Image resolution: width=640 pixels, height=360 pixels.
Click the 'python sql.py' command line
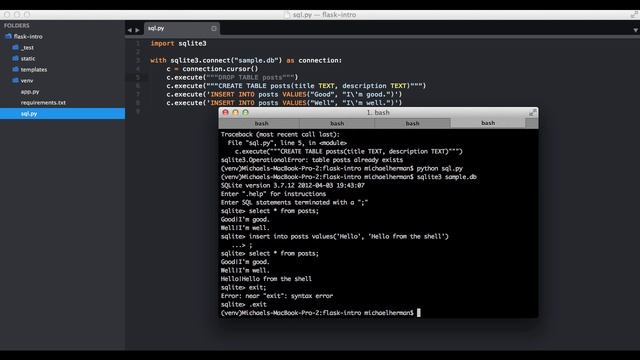[342, 169]
